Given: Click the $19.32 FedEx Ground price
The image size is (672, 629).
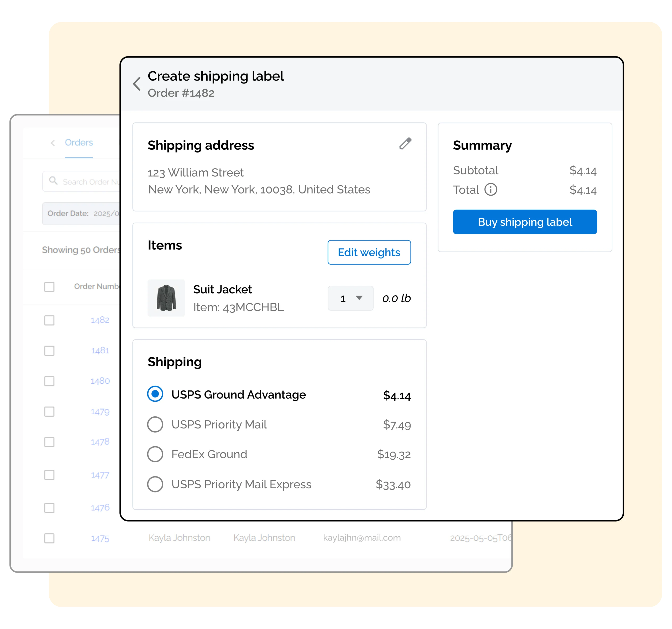Looking at the screenshot, I should (x=394, y=454).
